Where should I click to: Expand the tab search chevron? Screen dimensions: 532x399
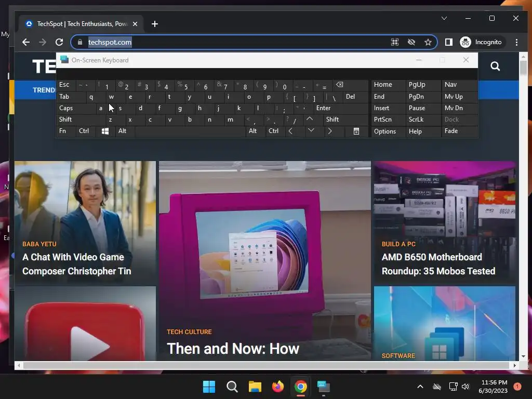pyautogui.click(x=444, y=18)
